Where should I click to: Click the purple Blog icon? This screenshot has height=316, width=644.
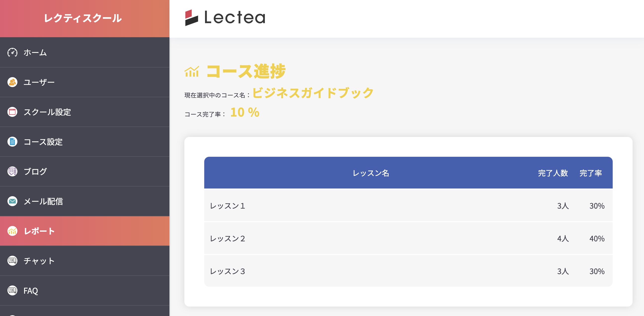coord(12,171)
